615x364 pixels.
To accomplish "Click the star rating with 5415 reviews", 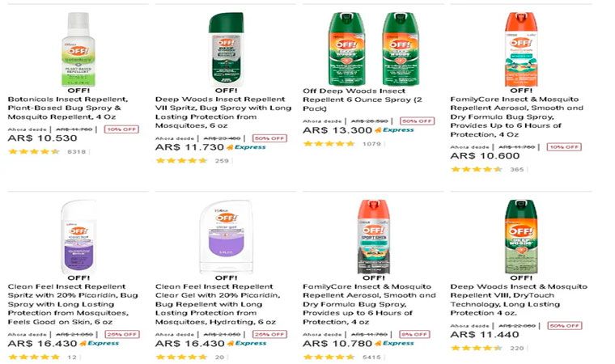I will [329, 356].
